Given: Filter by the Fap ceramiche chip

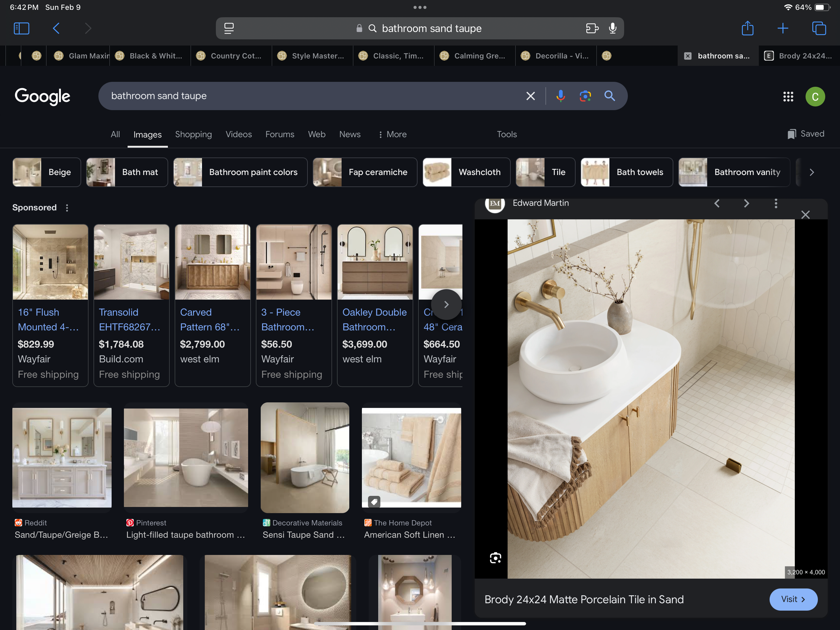Looking at the screenshot, I should 365,172.
